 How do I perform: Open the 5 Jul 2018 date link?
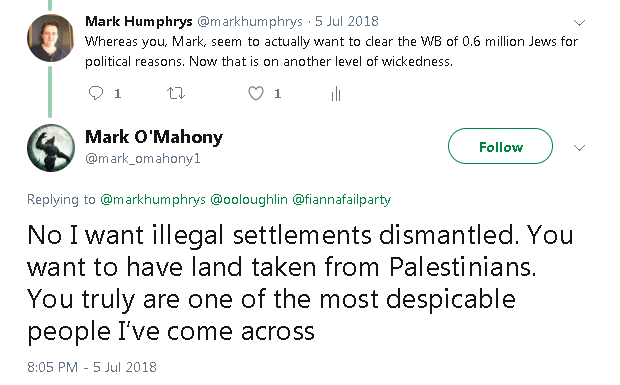pyautogui.click(x=347, y=21)
